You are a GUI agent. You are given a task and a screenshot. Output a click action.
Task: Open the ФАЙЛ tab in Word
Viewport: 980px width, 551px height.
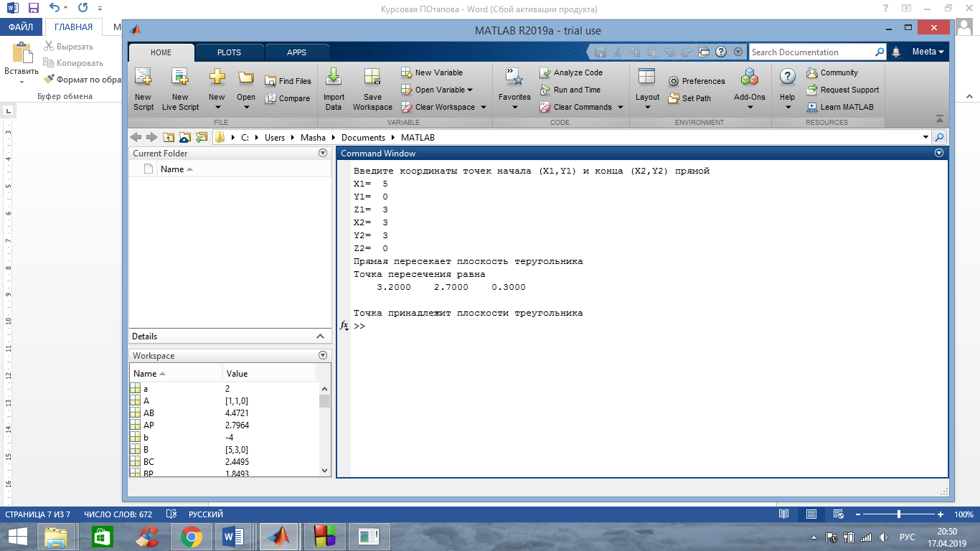click(21, 27)
